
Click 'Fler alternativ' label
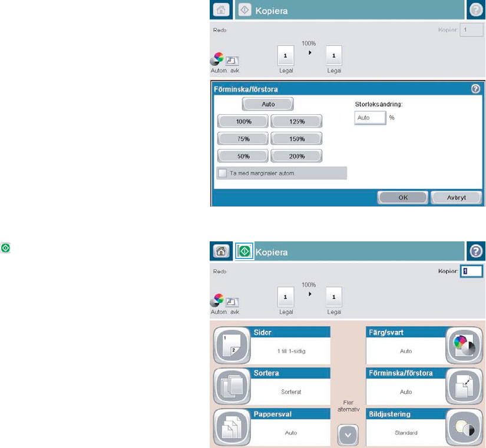(348, 406)
